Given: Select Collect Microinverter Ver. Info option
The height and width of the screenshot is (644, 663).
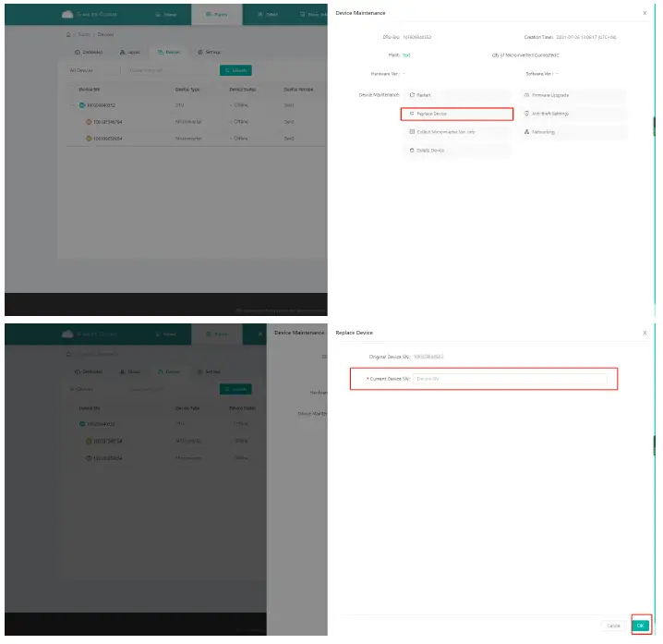Looking at the screenshot, I should point(457,132).
